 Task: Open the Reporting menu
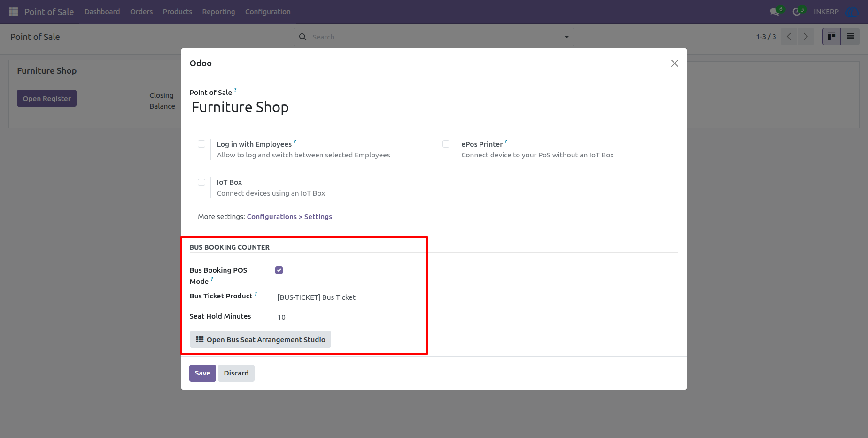pos(218,12)
